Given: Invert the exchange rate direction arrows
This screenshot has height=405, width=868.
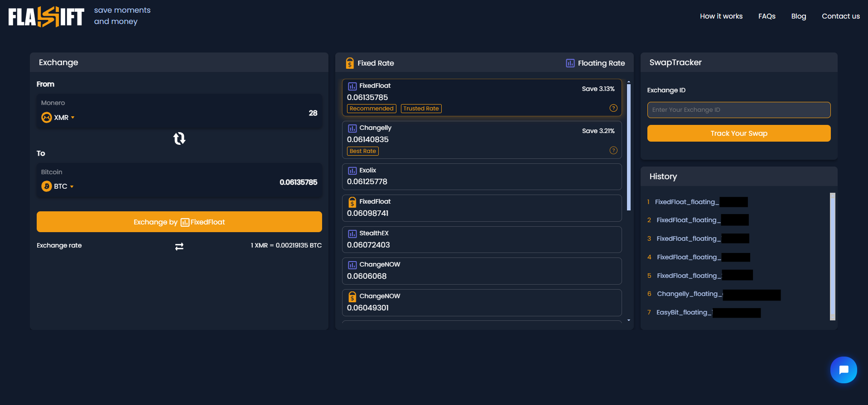Looking at the screenshot, I should coord(179,246).
